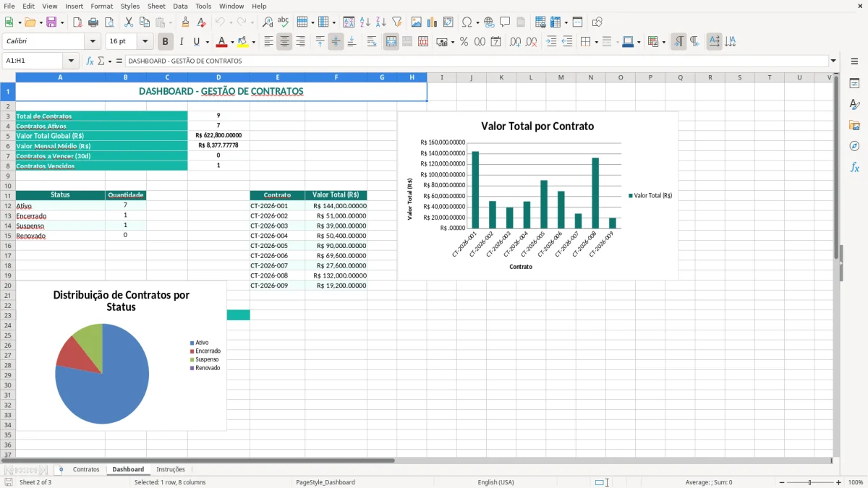Click the Sort dialog icon

pos(349,22)
